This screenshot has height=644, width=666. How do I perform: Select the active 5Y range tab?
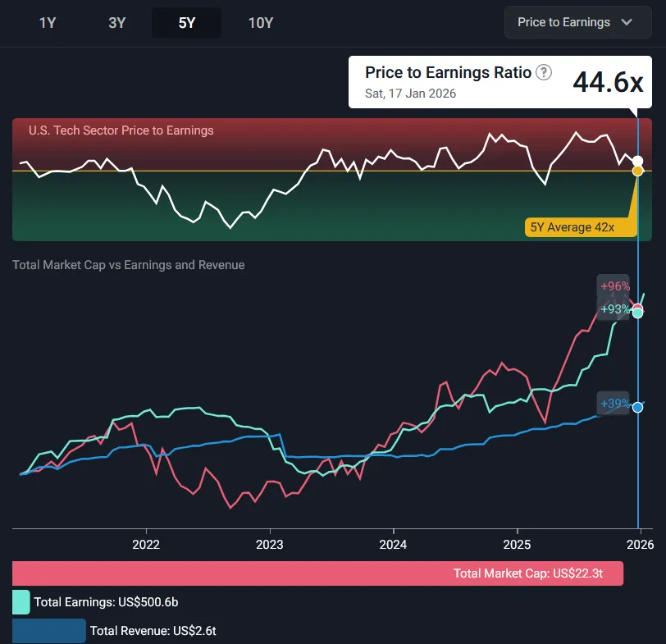(186, 22)
